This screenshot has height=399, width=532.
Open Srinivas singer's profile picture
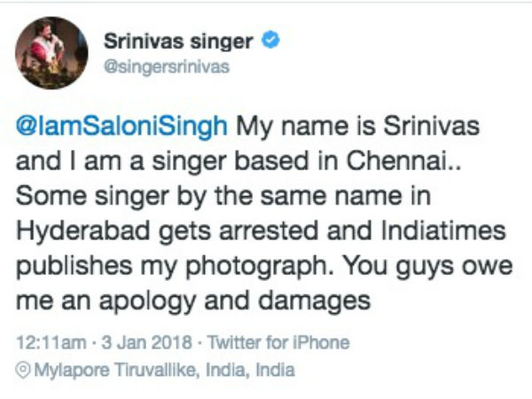coord(51,53)
